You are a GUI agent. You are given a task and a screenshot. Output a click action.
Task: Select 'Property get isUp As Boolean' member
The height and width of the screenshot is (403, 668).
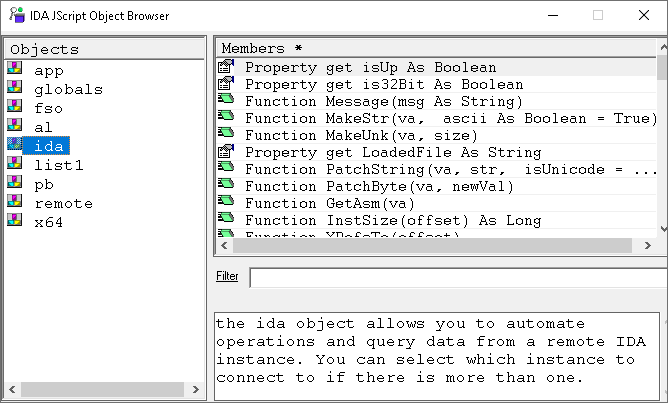coord(436,67)
